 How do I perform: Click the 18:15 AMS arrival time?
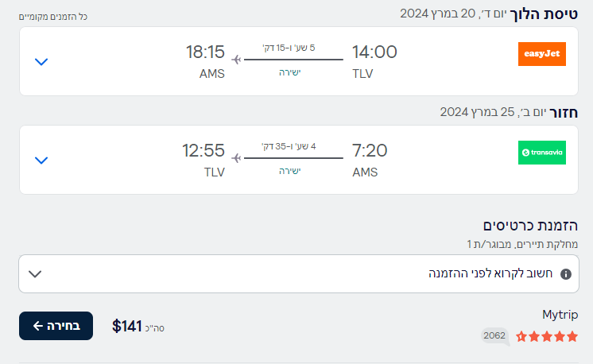point(205,52)
